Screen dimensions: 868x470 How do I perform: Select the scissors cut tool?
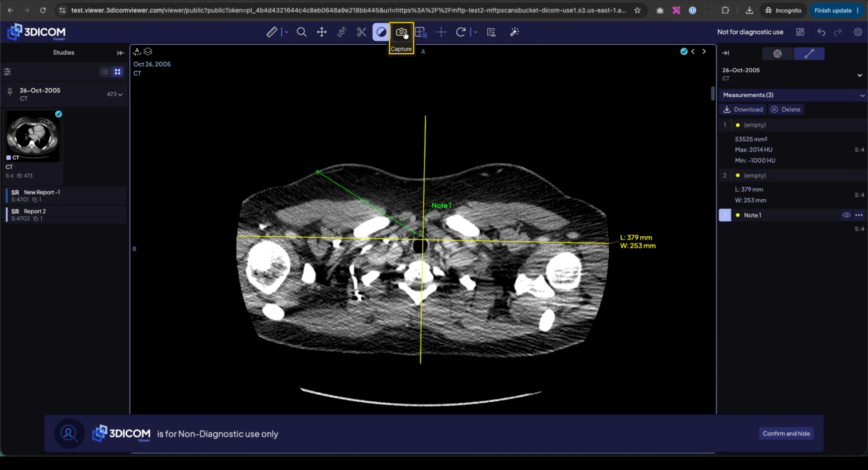click(361, 32)
